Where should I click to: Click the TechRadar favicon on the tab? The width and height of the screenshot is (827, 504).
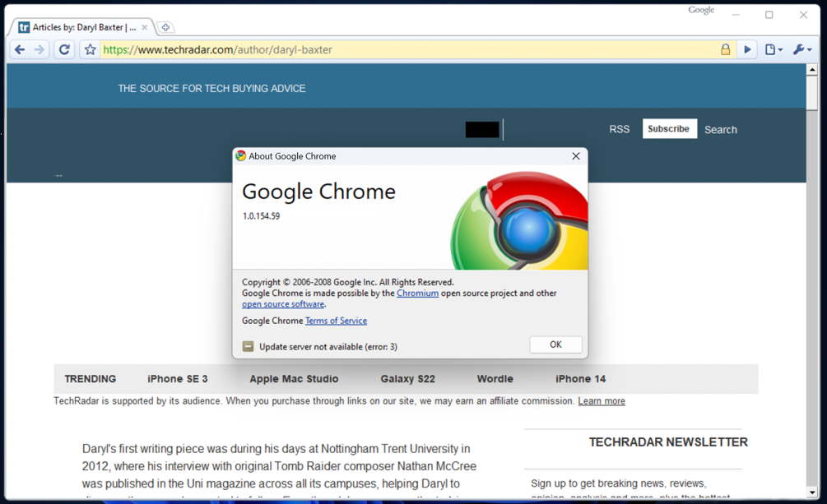(24, 27)
